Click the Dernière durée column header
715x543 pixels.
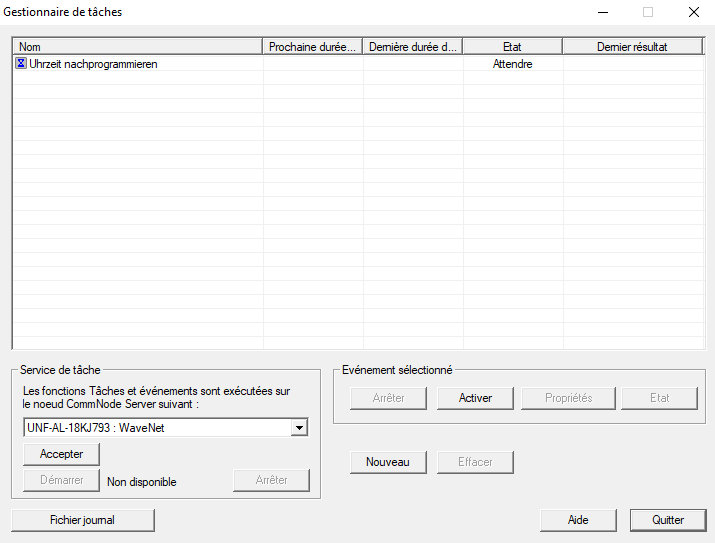(x=413, y=47)
